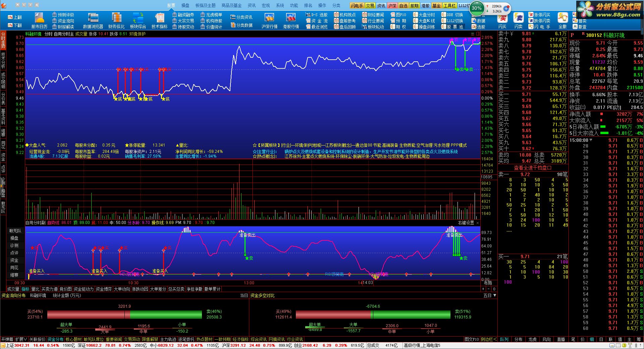The height and width of the screenshot is (349, 644).
Task: Open 分类资讯 categorized news
Action: (241, 17)
